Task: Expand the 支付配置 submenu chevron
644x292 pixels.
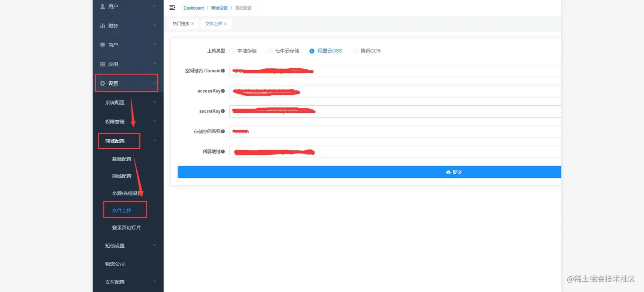Action: (x=155, y=281)
